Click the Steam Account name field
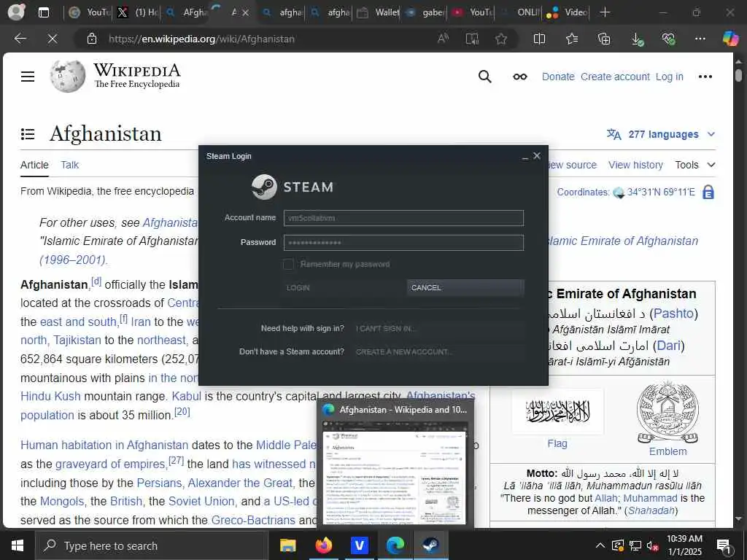Viewport: 747px width, 560px height. tap(403, 218)
